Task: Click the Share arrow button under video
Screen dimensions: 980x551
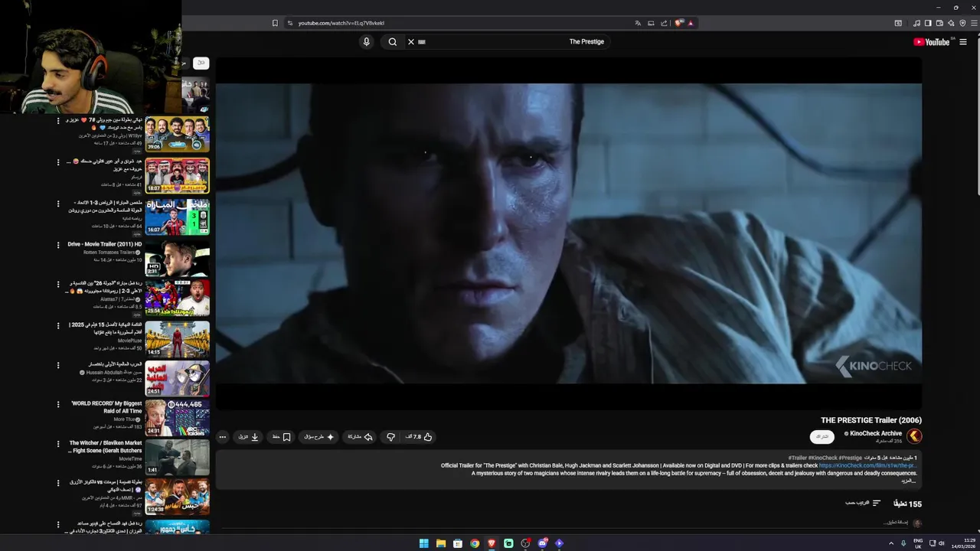Action: click(x=360, y=437)
